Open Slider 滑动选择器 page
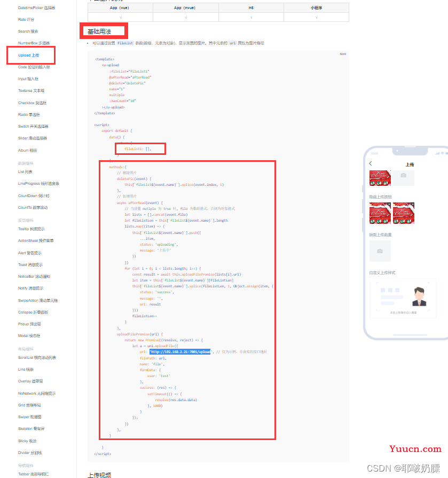Screen dimensions: 448x478 point(33,138)
